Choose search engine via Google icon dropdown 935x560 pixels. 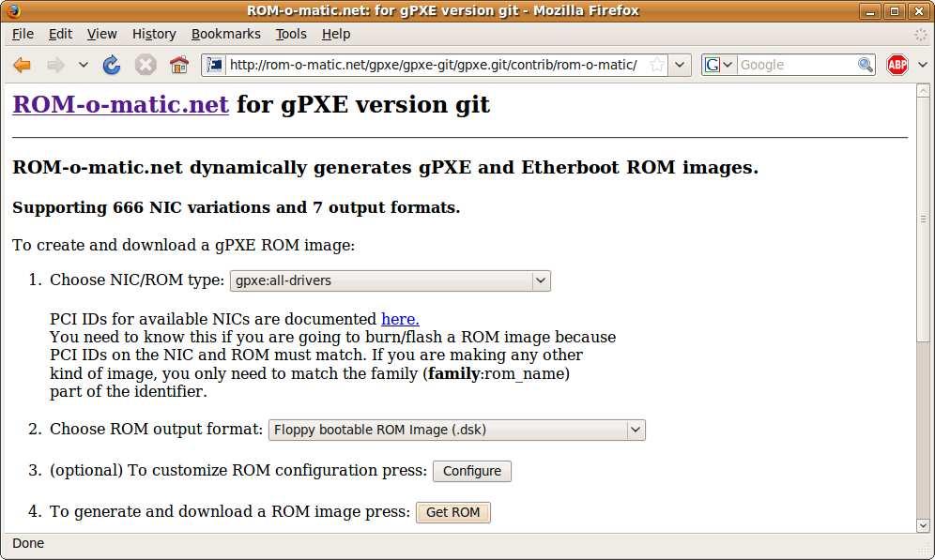(x=718, y=65)
